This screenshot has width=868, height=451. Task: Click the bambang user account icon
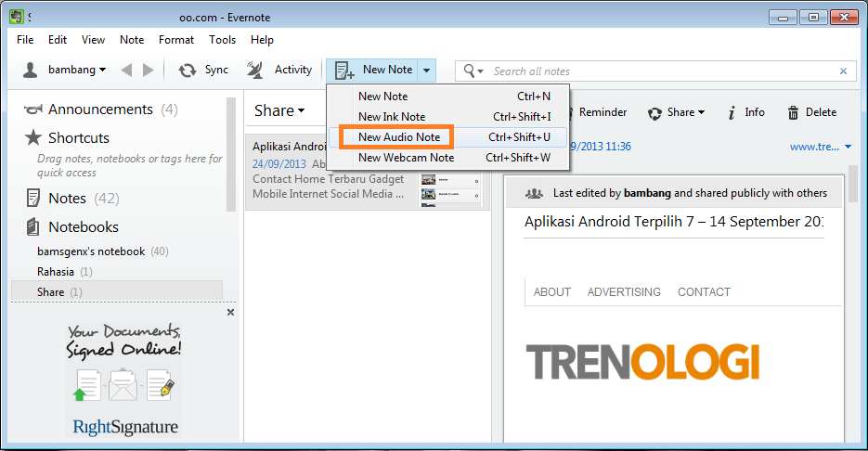pos(30,70)
